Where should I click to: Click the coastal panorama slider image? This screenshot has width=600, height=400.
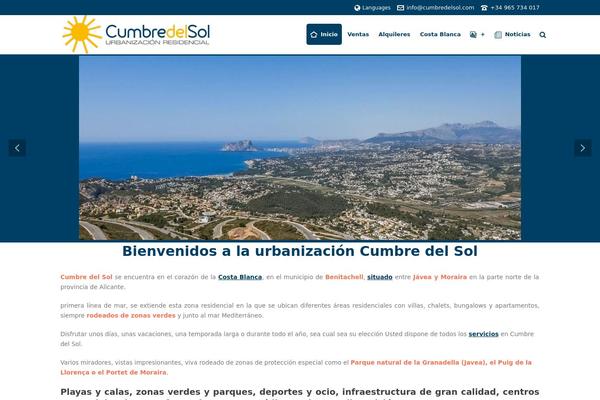300,148
